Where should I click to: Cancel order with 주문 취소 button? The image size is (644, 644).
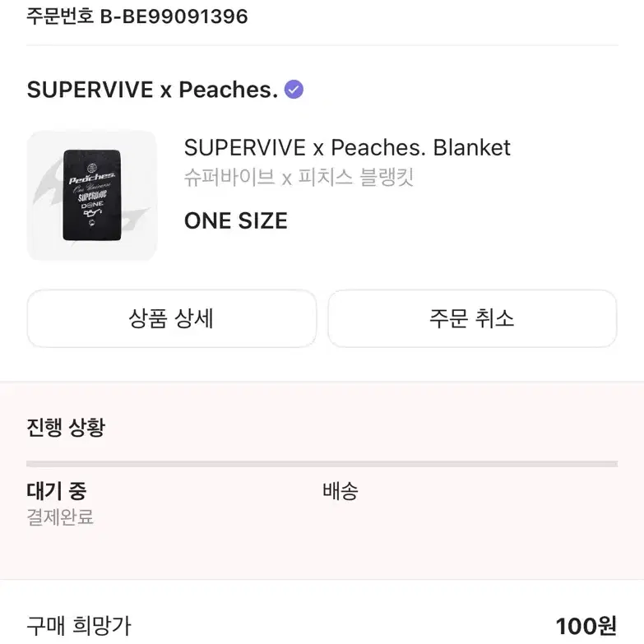click(472, 318)
